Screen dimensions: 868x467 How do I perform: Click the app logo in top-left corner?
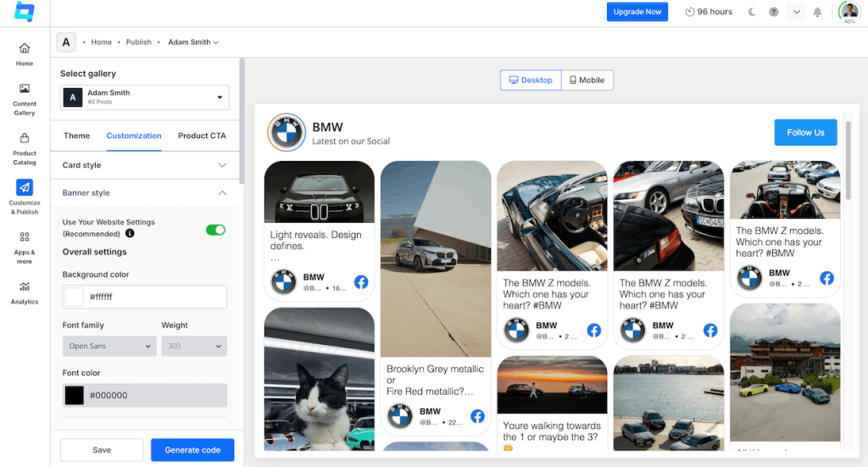[x=25, y=12]
